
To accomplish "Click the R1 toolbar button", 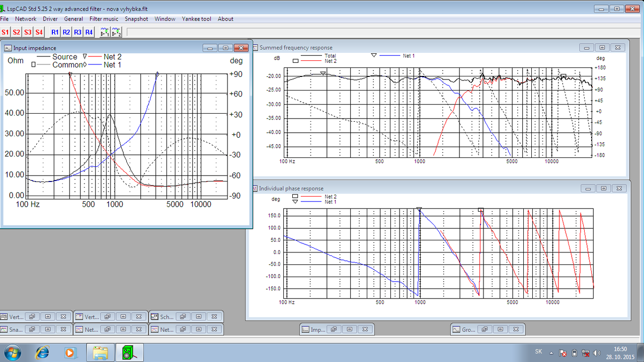I will tap(55, 32).
